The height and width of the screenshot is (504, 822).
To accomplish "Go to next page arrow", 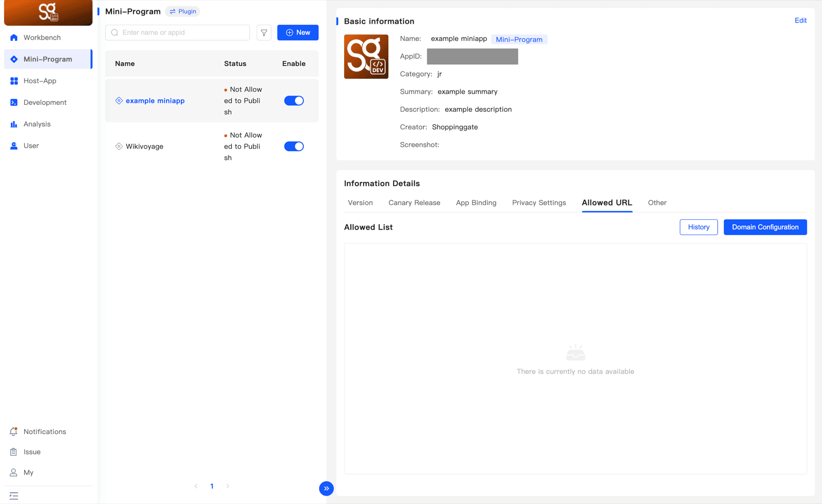I will (228, 486).
